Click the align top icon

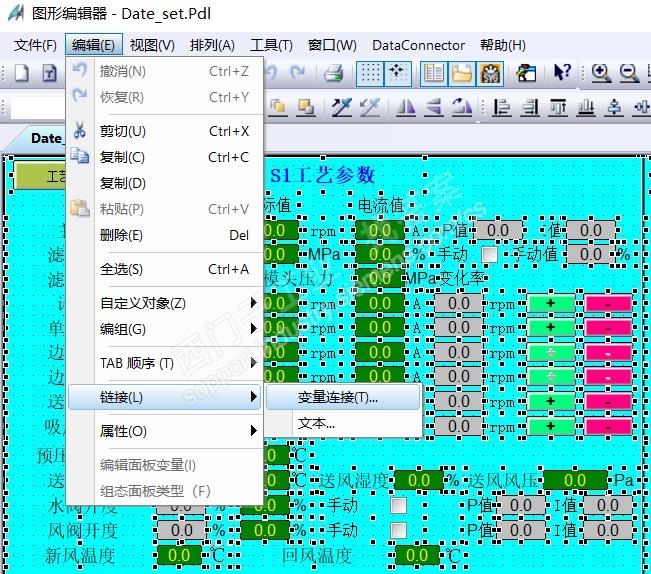[x=558, y=107]
